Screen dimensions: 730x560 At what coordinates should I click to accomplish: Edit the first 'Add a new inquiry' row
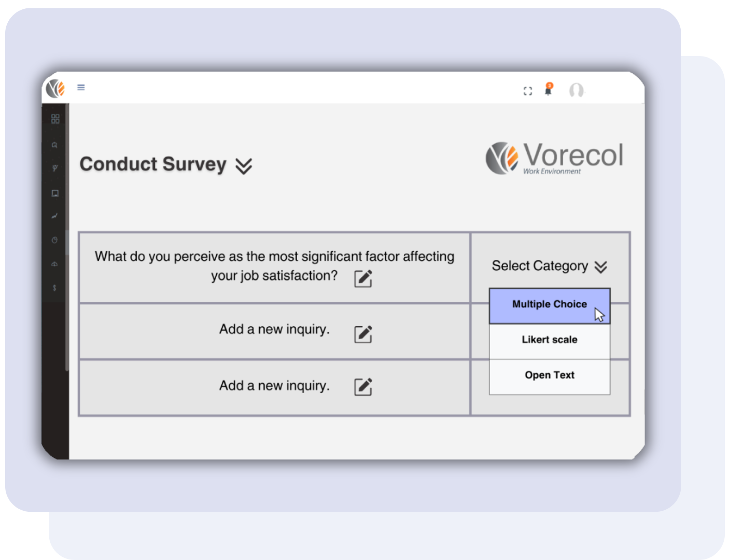click(x=363, y=334)
